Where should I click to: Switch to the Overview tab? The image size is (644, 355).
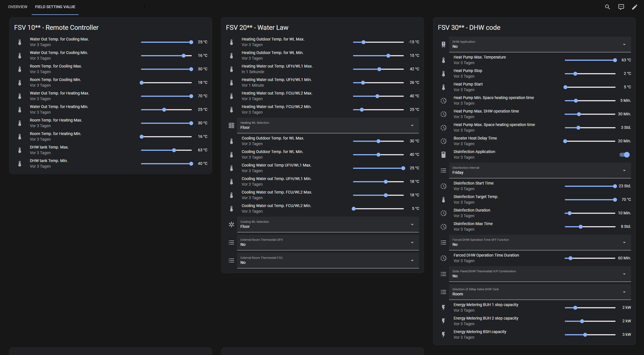(x=18, y=7)
